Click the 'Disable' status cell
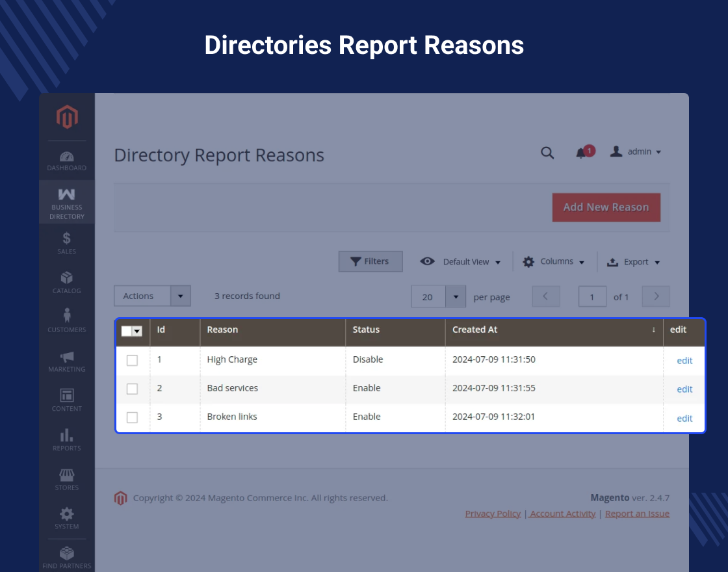The height and width of the screenshot is (572, 728). pos(368,359)
